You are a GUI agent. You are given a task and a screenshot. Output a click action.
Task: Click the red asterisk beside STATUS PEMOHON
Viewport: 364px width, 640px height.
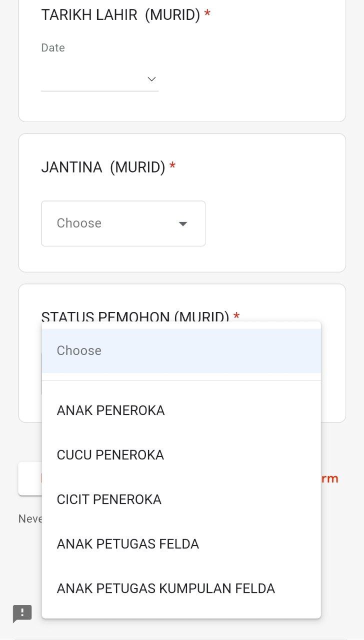236,316
